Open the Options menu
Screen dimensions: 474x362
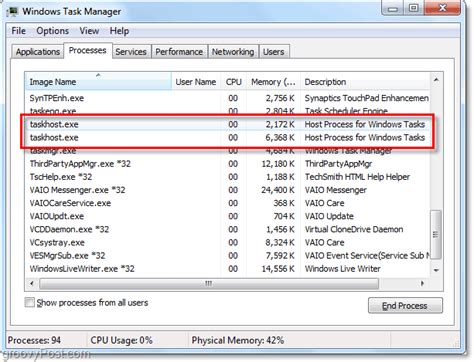pyautogui.click(x=53, y=31)
